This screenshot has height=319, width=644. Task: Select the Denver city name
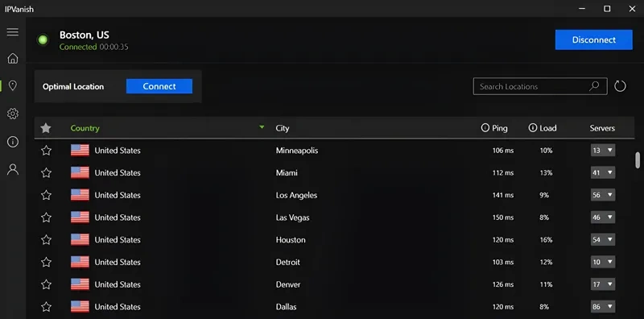click(288, 284)
